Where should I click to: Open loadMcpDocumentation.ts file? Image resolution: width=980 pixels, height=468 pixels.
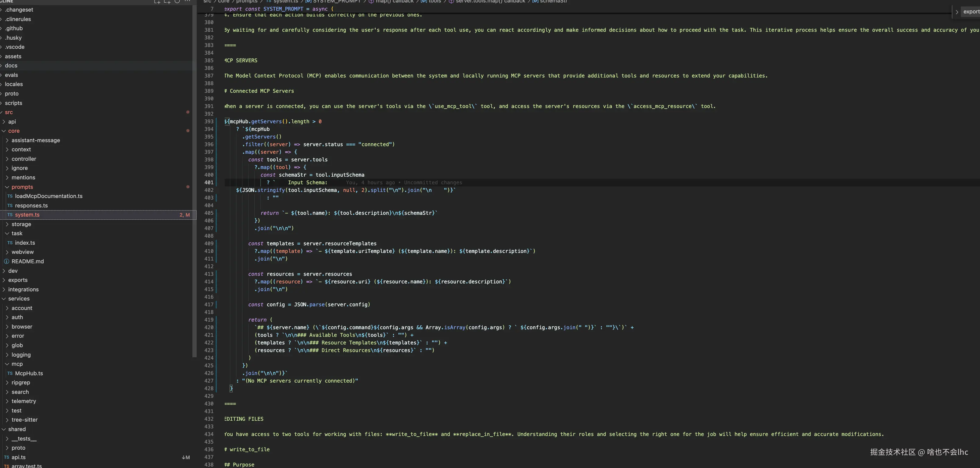48,196
